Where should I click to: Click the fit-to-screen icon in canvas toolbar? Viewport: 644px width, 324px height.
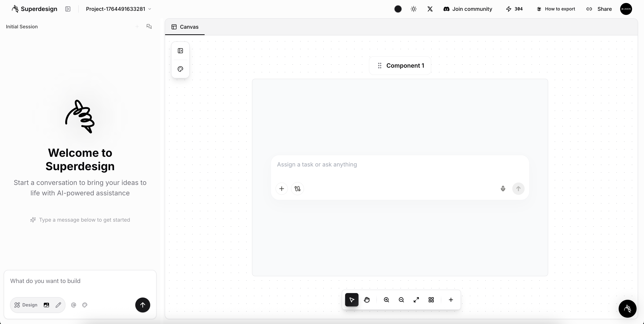[416, 300]
